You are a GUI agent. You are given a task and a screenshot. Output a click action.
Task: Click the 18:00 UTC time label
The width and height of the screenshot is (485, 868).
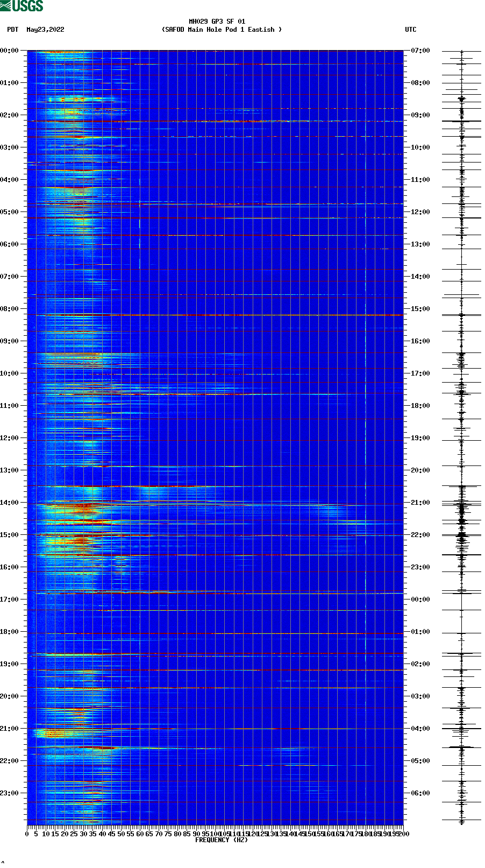click(x=420, y=406)
